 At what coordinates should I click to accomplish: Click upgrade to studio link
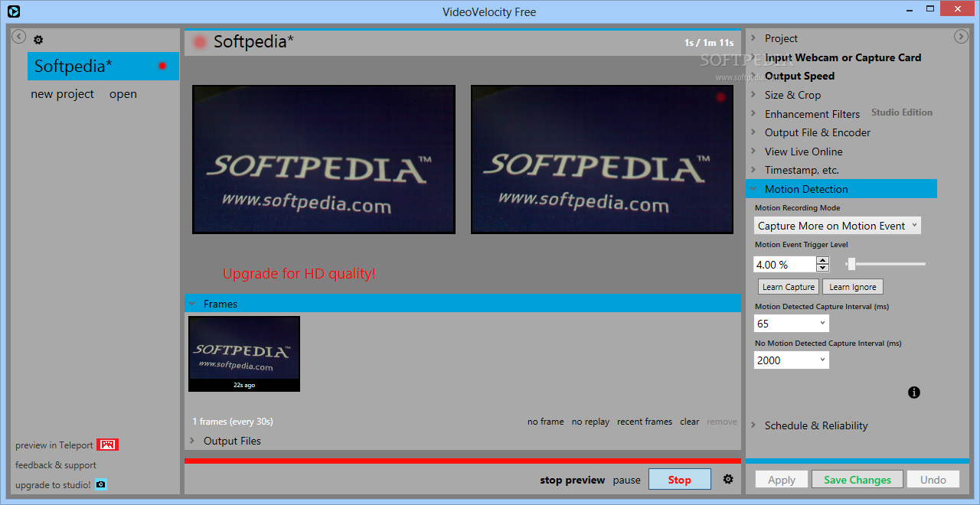pyautogui.click(x=53, y=485)
